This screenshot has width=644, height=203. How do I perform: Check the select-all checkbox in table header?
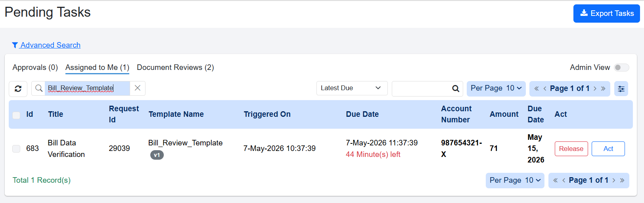[16, 115]
